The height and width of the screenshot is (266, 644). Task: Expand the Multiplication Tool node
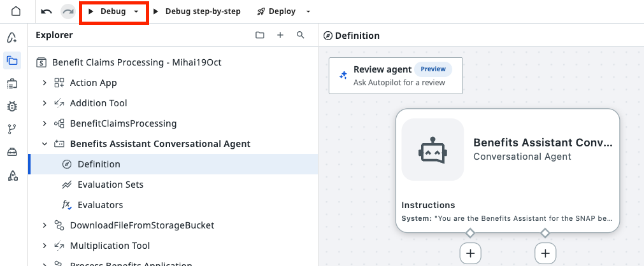(x=45, y=246)
